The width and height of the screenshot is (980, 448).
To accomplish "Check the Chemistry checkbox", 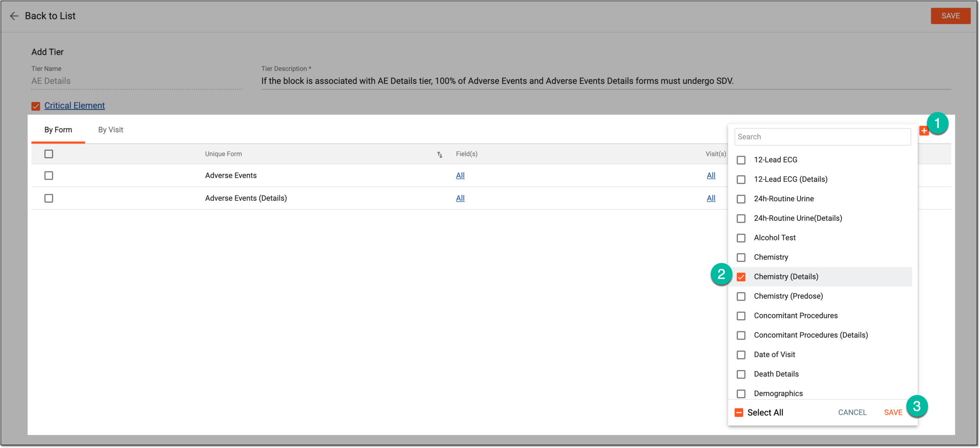I will point(741,257).
